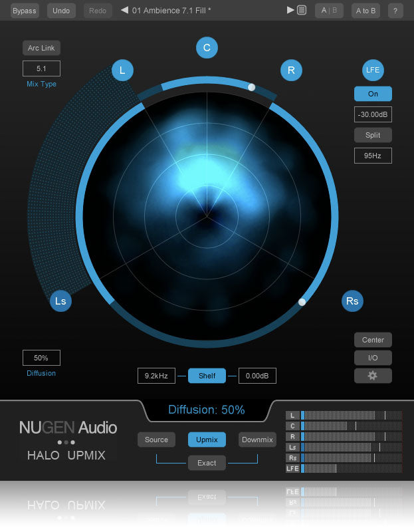Click the 50% Diffusion value field
Screen dimensions: 414x532
pos(41,358)
